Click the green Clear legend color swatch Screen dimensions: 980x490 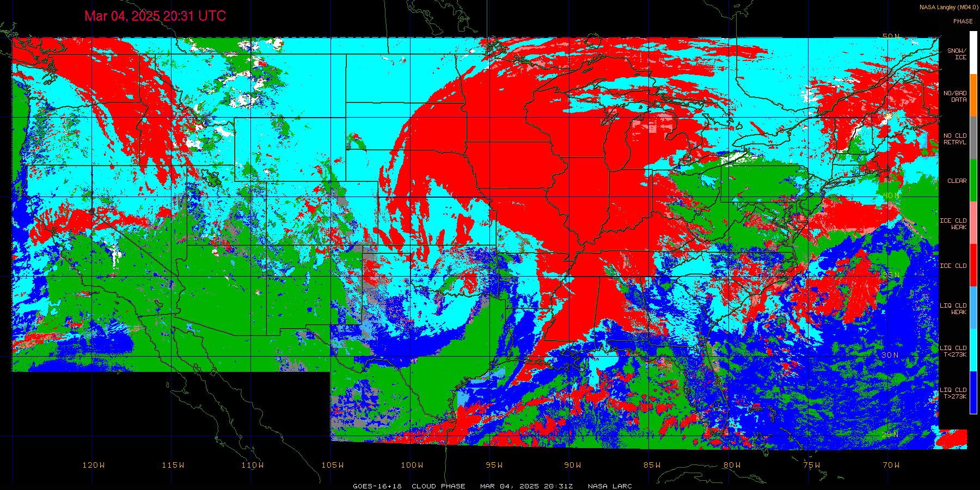pyautogui.click(x=973, y=180)
